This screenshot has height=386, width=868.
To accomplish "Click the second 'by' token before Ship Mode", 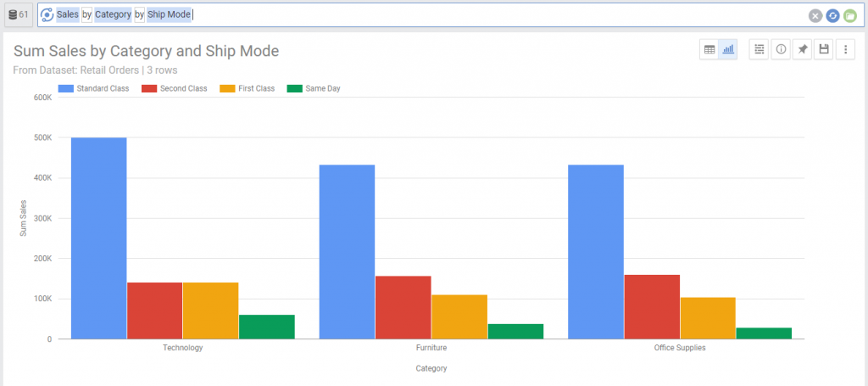I will click(x=140, y=15).
